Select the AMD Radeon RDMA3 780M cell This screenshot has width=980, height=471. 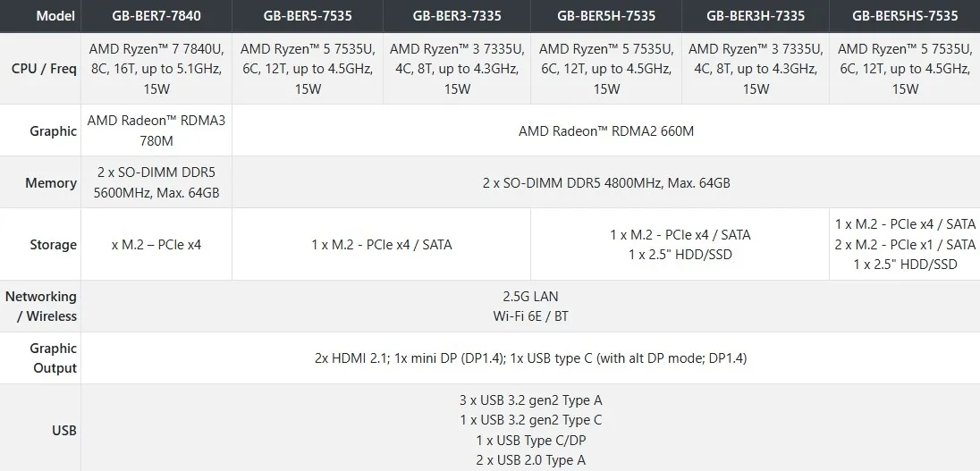[x=156, y=130]
